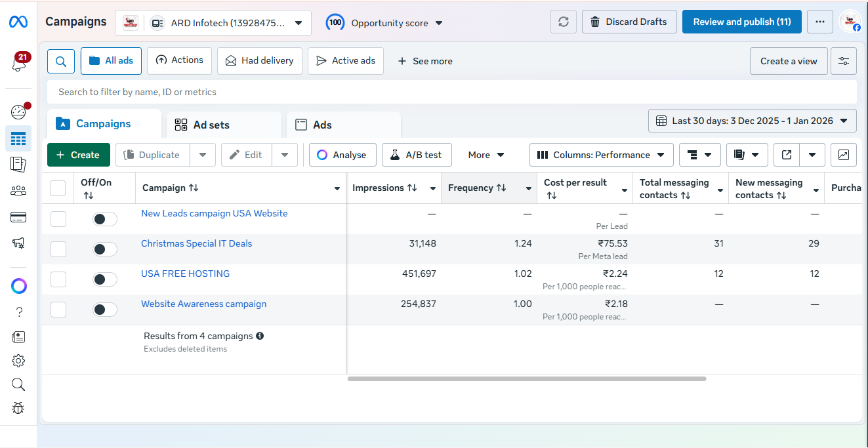Open New Leads campaign USA Website link

(214, 213)
